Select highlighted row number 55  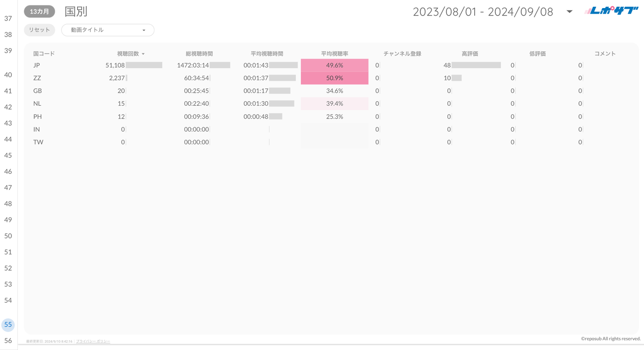(8, 325)
